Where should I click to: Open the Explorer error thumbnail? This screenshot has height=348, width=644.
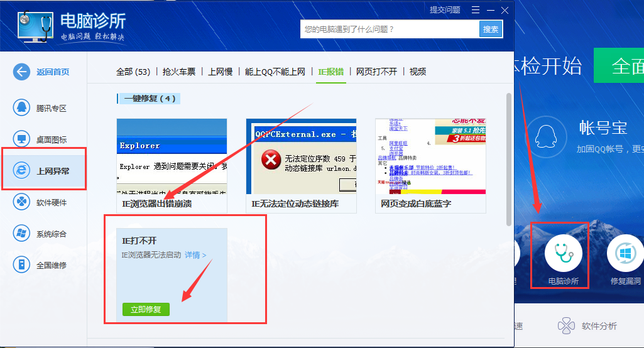172,156
